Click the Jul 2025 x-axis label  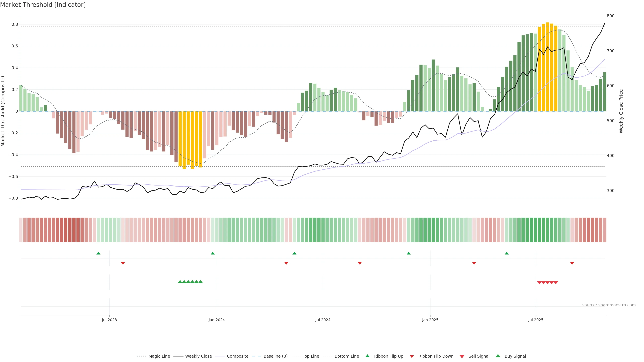tap(536, 320)
